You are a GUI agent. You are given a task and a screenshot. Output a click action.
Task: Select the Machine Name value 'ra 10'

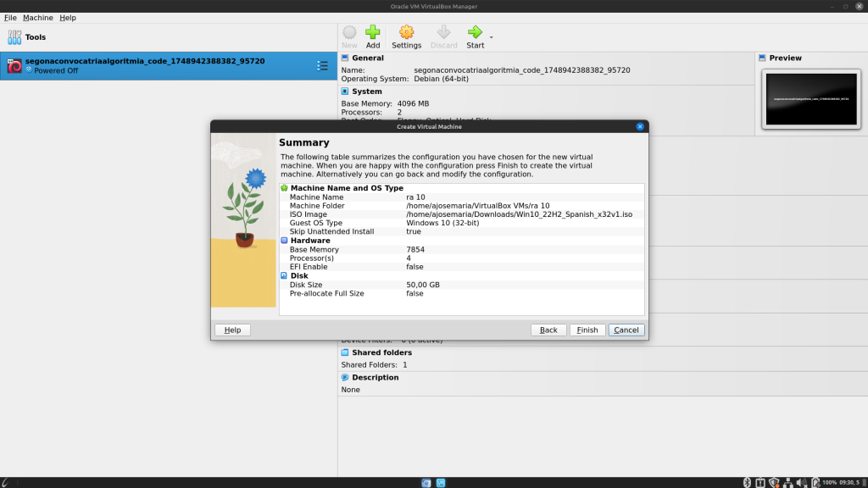point(415,197)
